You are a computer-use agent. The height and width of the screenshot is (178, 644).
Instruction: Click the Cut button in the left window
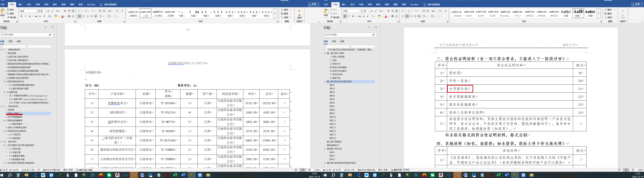tap(10, 10)
